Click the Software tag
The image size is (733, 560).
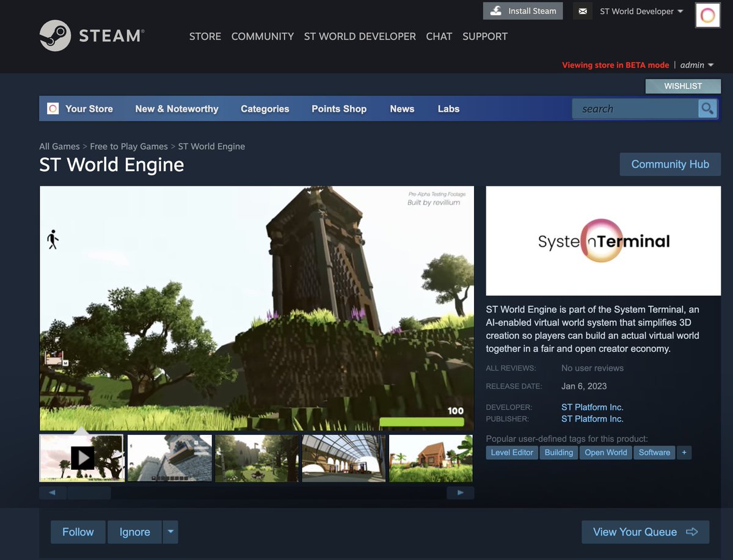coord(654,453)
